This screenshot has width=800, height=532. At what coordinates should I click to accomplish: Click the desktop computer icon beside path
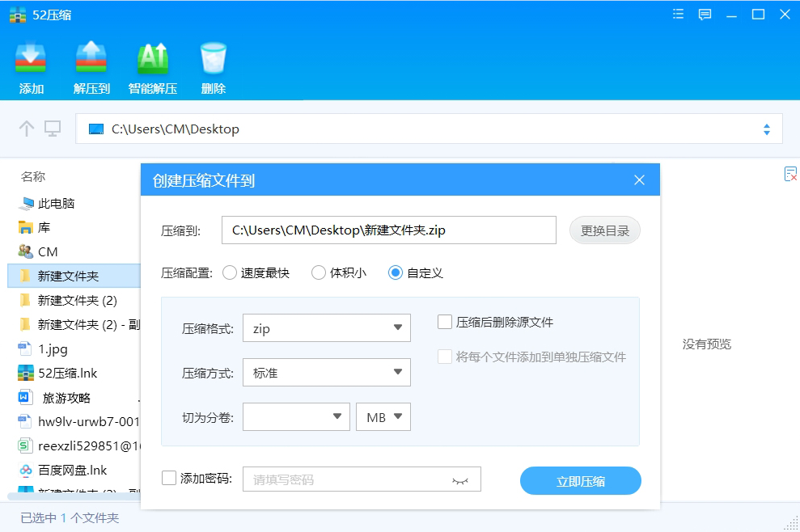coord(53,129)
